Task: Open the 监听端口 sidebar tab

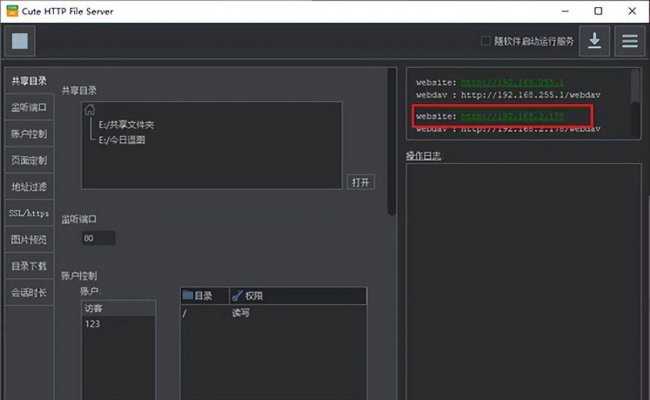Action: click(29, 107)
